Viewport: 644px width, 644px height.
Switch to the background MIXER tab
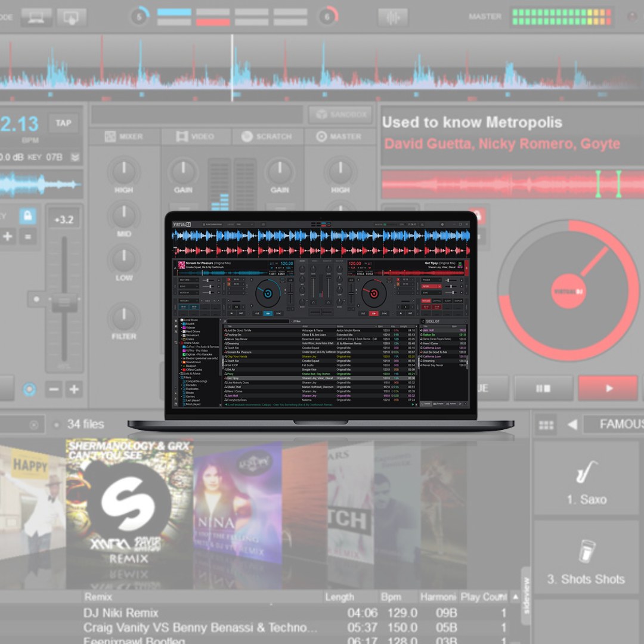pos(124,137)
